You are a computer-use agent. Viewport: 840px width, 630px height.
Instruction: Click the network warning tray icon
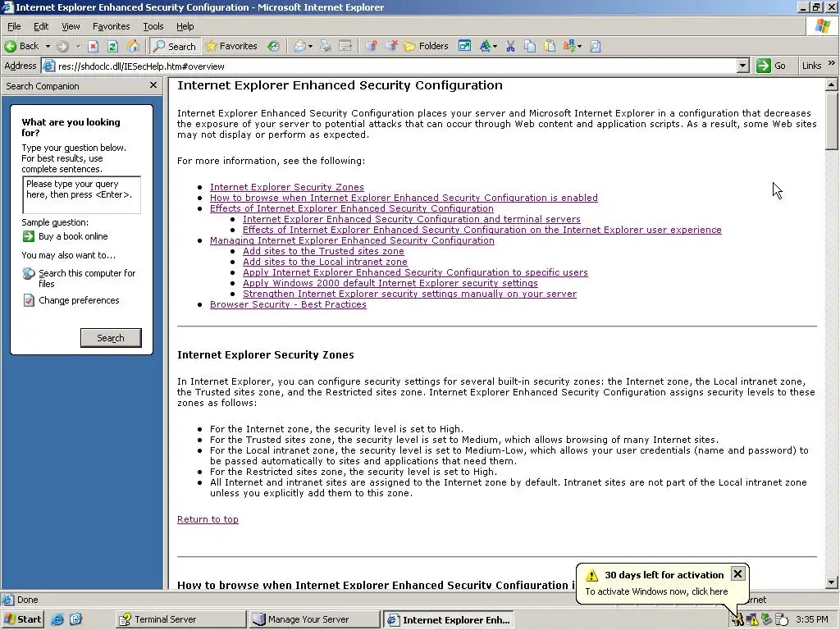(753, 620)
